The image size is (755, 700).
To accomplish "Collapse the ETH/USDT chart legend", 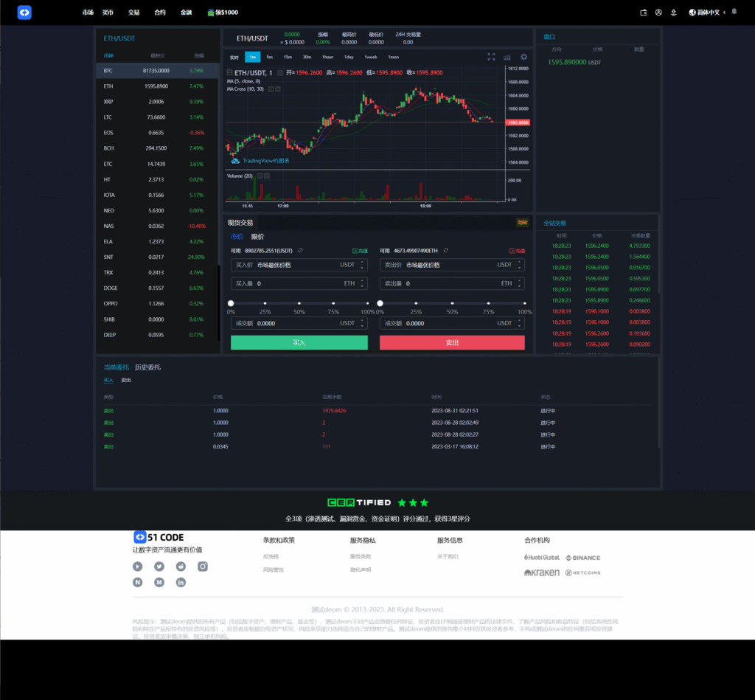I will pos(229,73).
